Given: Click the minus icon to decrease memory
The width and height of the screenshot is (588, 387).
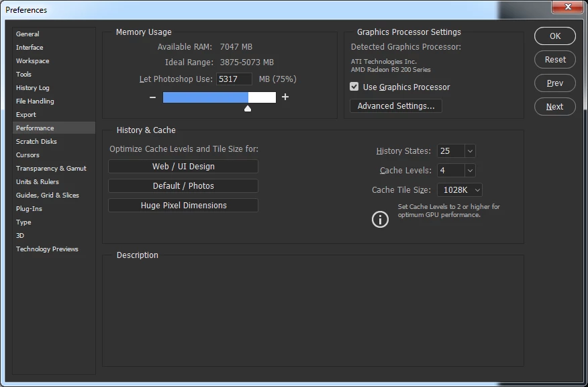Looking at the screenshot, I should tap(152, 97).
